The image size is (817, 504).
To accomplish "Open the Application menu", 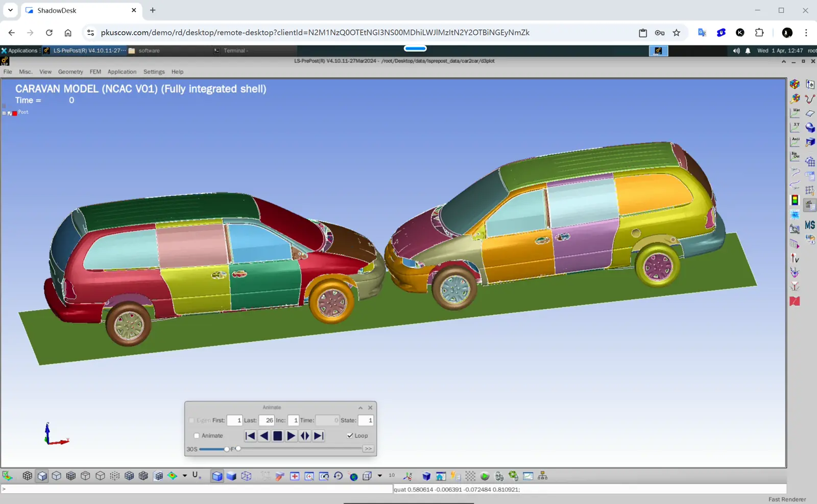I will click(x=122, y=72).
